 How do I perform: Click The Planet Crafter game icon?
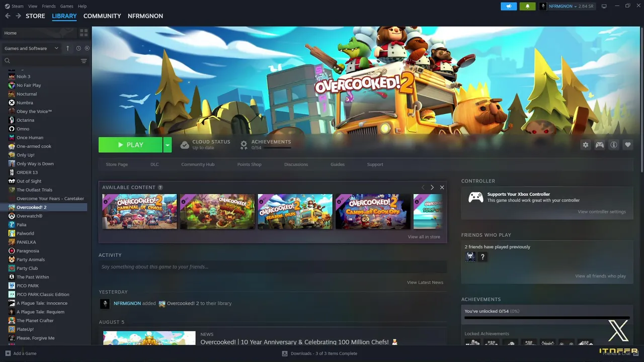[12, 321]
